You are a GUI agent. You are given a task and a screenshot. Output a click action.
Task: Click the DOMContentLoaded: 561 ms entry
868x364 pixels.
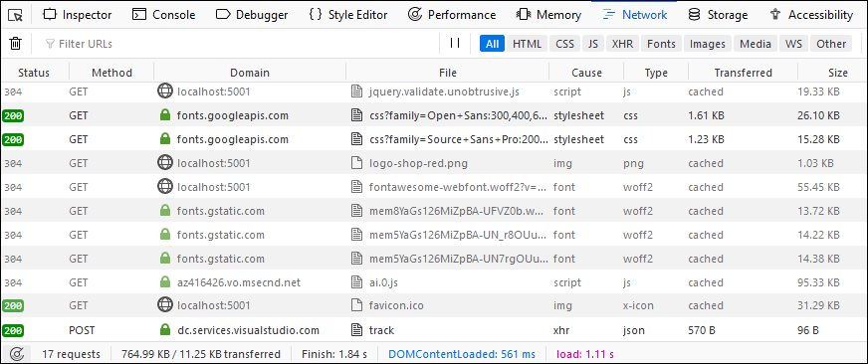pos(462,354)
